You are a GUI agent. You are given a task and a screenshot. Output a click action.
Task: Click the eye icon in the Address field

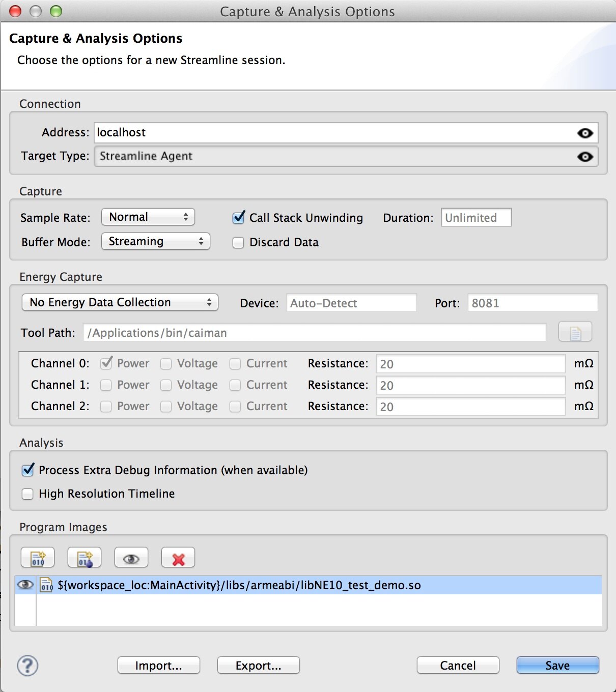click(x=585, y=133)
